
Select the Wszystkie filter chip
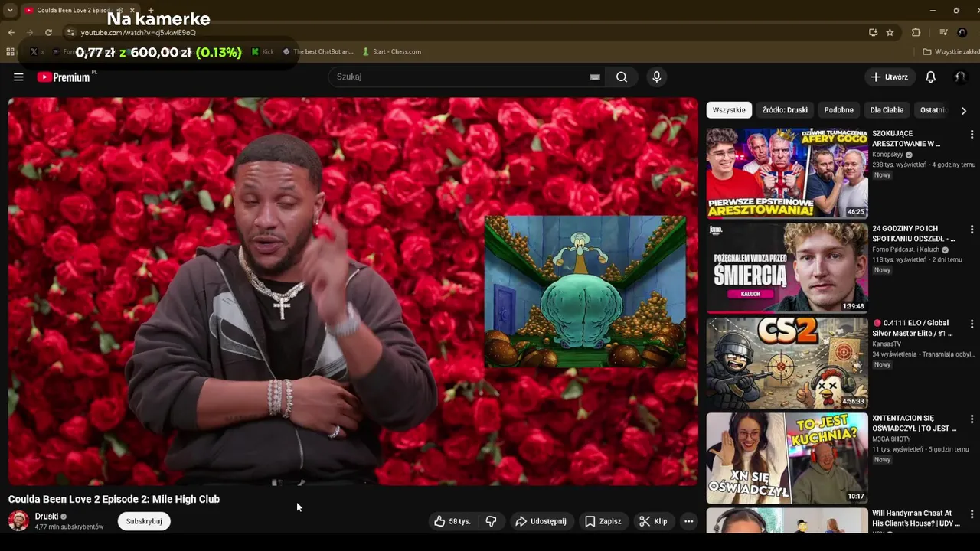[x=729, y=110]
